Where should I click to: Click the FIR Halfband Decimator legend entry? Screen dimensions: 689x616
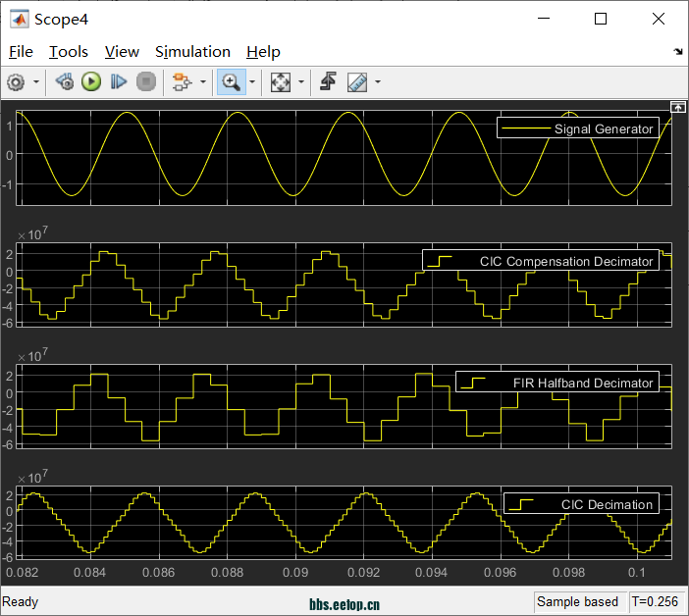tap(557, 383)
